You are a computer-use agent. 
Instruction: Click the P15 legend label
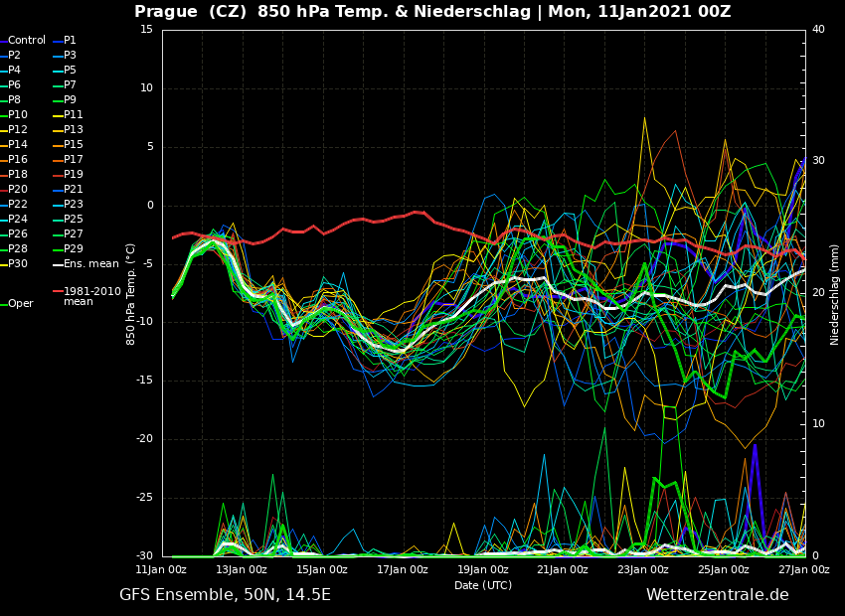click(x=74, y=145)
